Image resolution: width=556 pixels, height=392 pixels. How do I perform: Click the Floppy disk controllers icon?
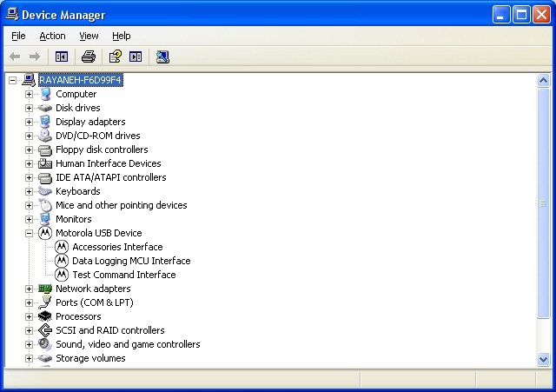(x=45, y=149)
